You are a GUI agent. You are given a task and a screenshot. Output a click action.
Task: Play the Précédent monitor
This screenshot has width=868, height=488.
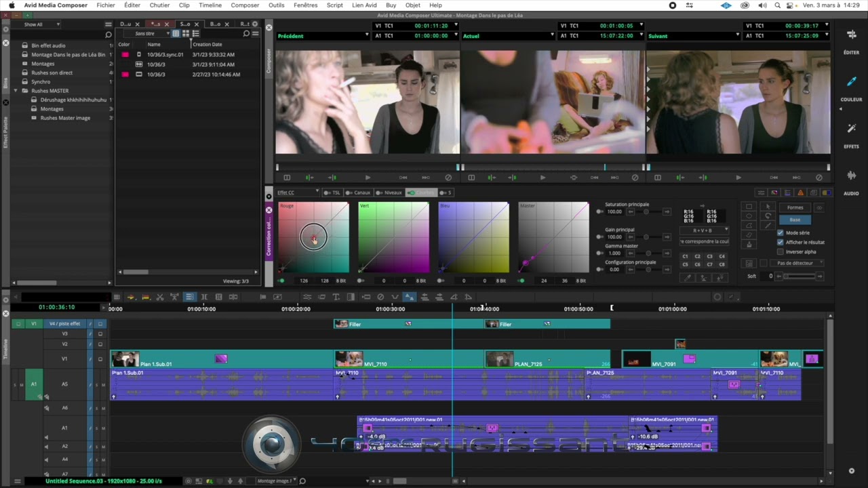tap(368, 178)
